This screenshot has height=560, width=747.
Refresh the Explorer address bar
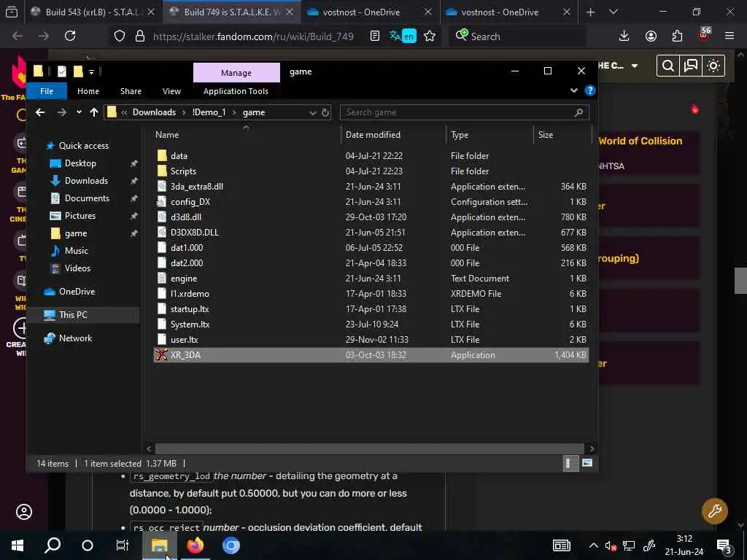click(x=325, y=112)
